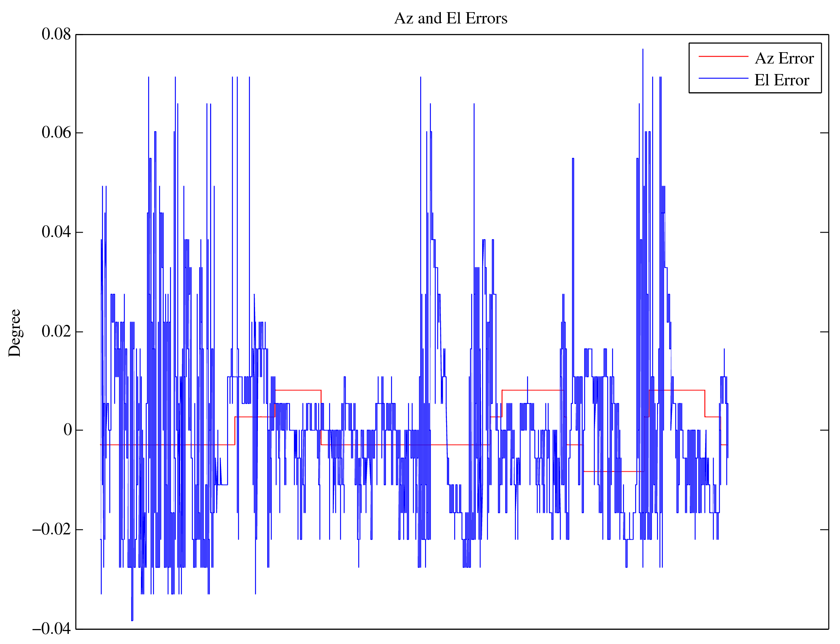840x644 pixels.
Task: Click the blue line sample in legend
Action: (x=723, y=78)
